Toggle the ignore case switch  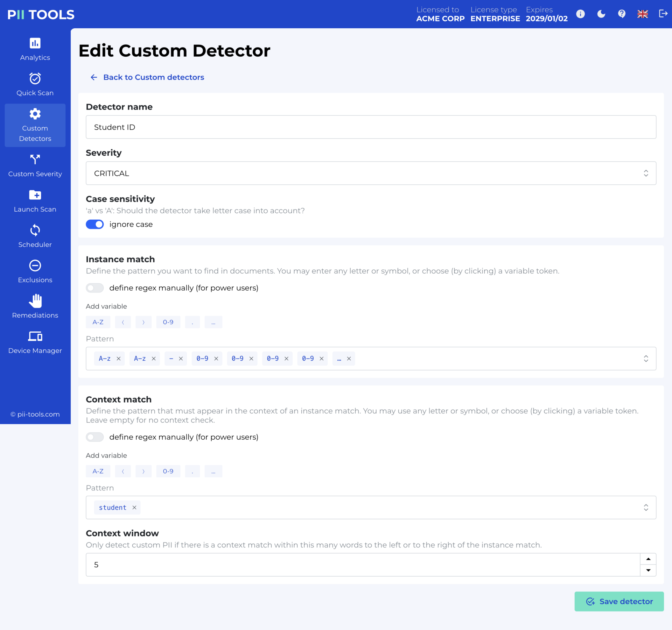coord(95,224)
